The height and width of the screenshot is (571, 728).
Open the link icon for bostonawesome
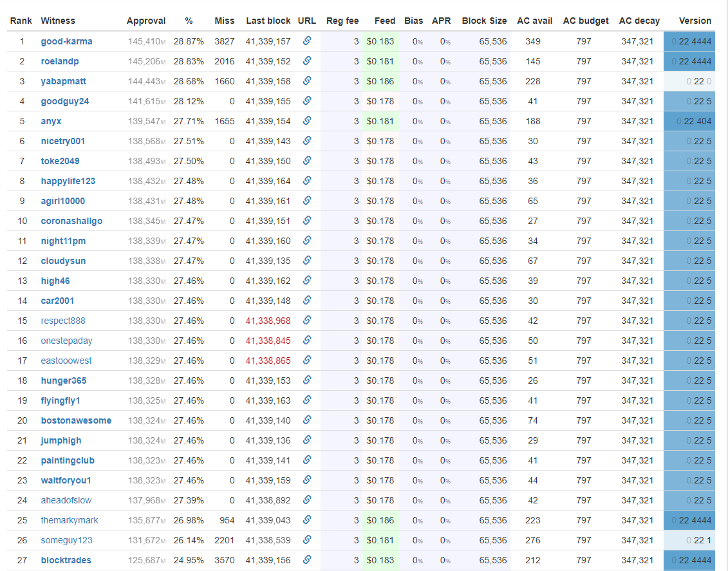point(307,420)
